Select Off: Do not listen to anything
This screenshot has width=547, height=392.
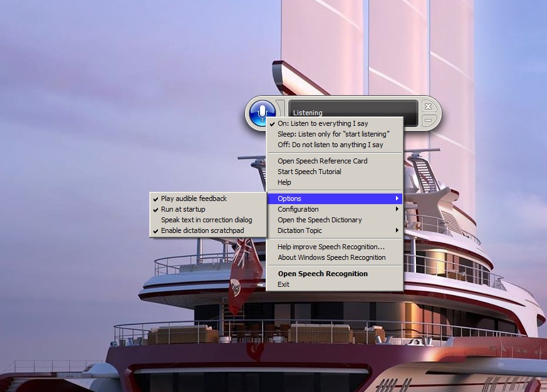[335, 145]
